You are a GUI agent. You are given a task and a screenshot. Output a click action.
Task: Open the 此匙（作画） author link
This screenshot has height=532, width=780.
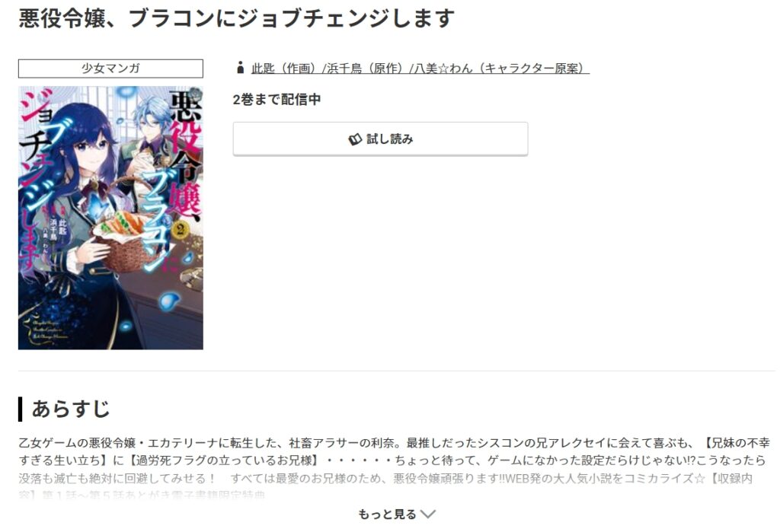[284, 68]
